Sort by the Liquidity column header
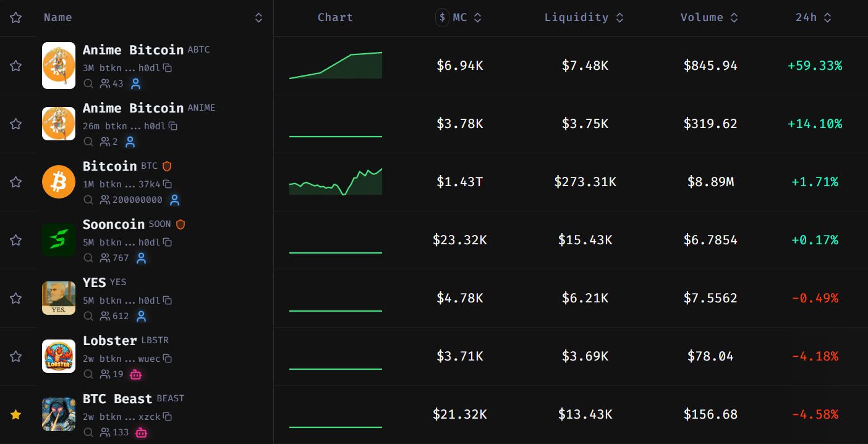The image size is (868, 444). pos(584,18)
